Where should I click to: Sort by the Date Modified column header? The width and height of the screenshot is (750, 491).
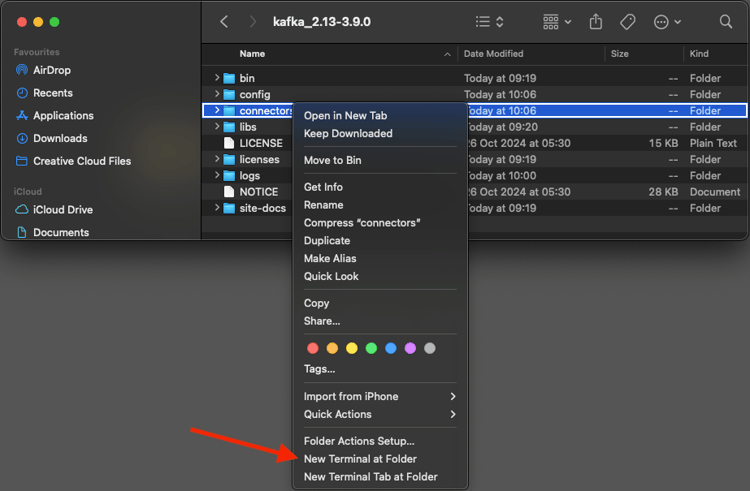(493, 54)
